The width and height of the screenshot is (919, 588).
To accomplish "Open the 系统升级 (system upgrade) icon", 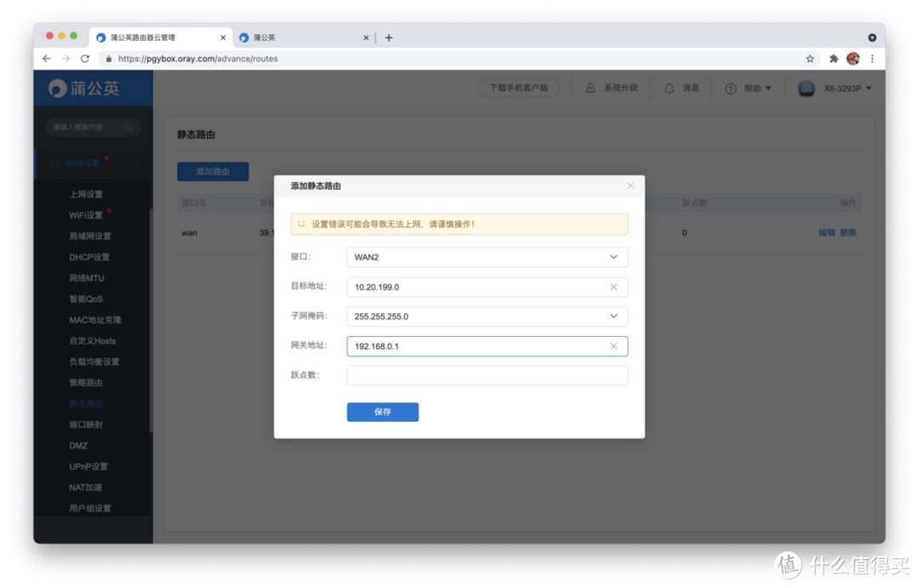I will (591, 88).
